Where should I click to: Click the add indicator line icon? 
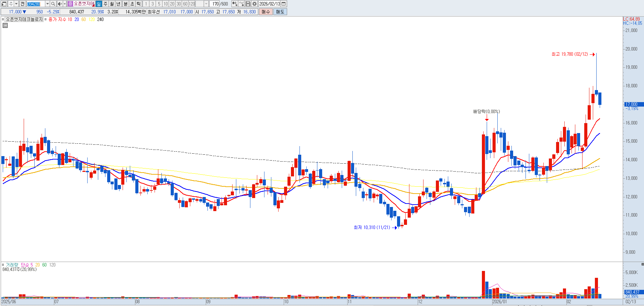(241, 4)
